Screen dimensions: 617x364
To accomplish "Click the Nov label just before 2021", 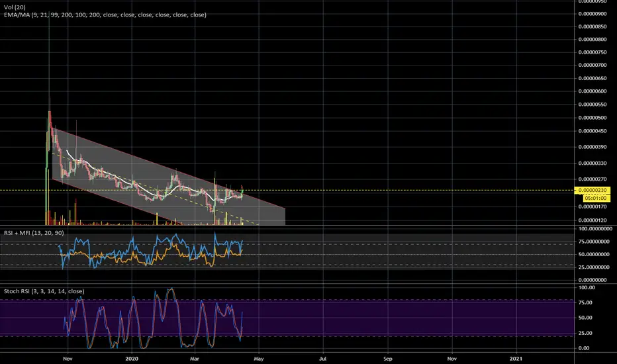I will tap(451, 359).
